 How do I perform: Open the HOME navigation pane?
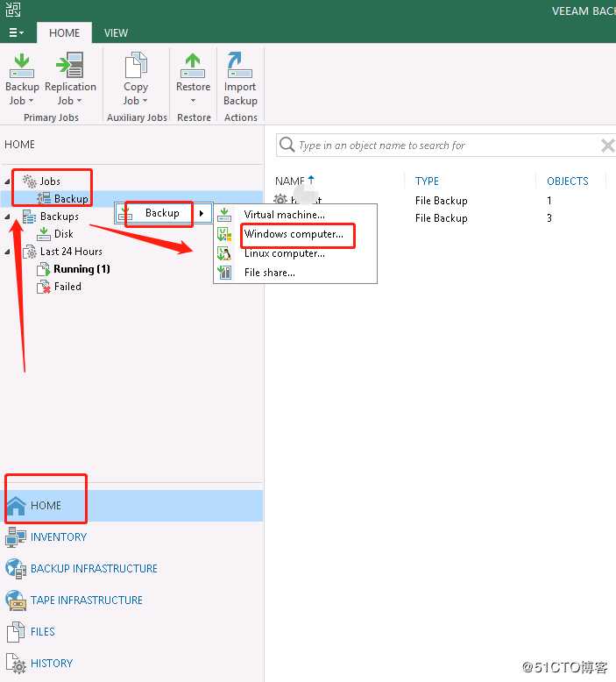(131, 506)
